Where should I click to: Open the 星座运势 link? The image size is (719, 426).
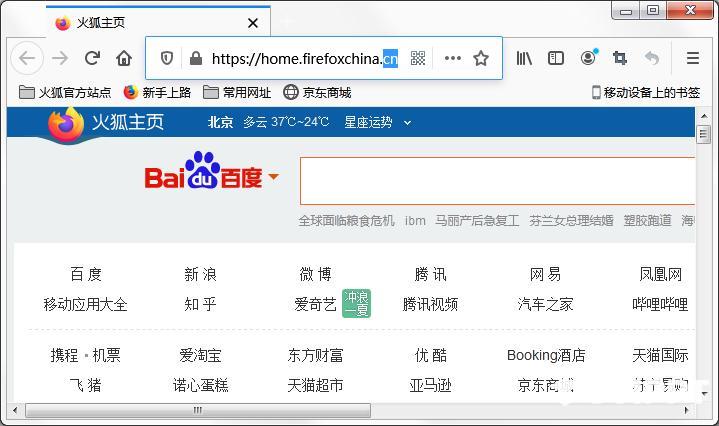[x=368, y=122]
